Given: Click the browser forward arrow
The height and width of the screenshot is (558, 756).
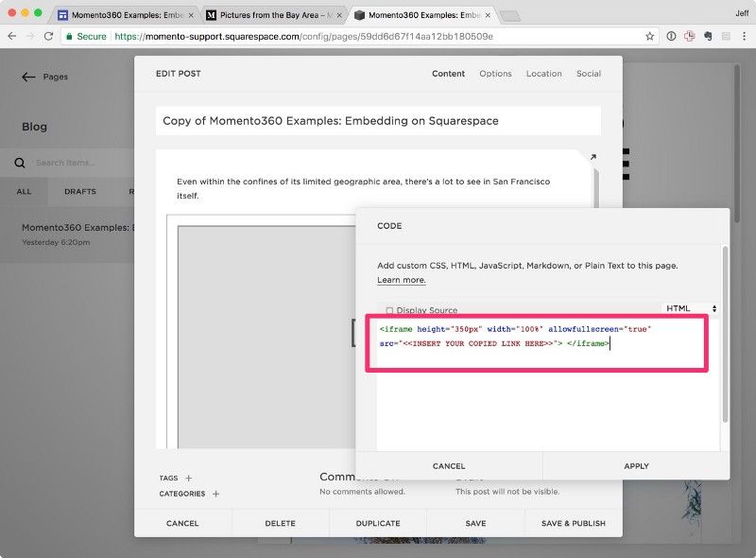Looking at the screenshot, I should pyautogui.click(x=30, y=36).
